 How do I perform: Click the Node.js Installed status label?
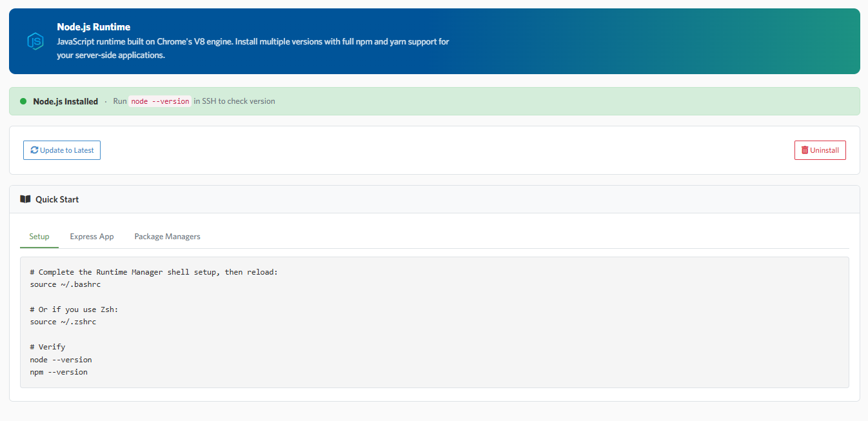pos(66,101)
